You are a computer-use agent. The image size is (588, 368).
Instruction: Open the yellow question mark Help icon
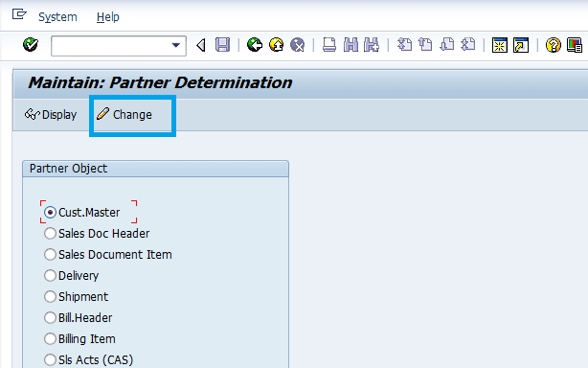[554, 45]
